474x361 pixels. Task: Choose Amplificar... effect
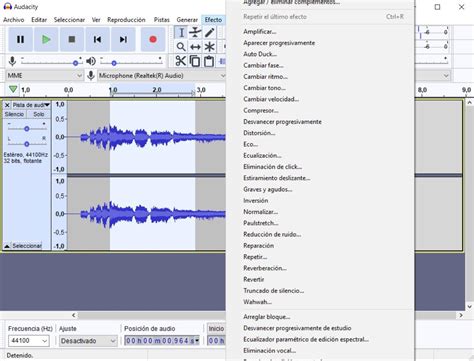click(x=260, y=32)
